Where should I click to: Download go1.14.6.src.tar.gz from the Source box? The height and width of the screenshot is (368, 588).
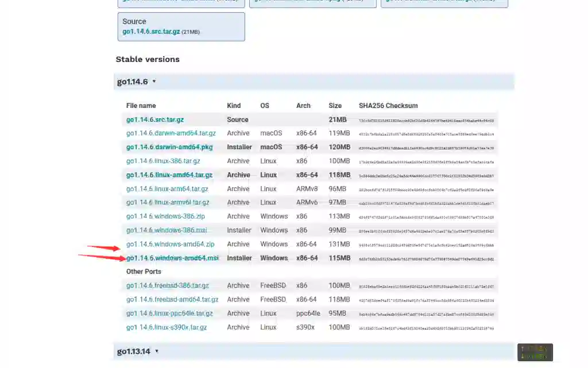151,32
